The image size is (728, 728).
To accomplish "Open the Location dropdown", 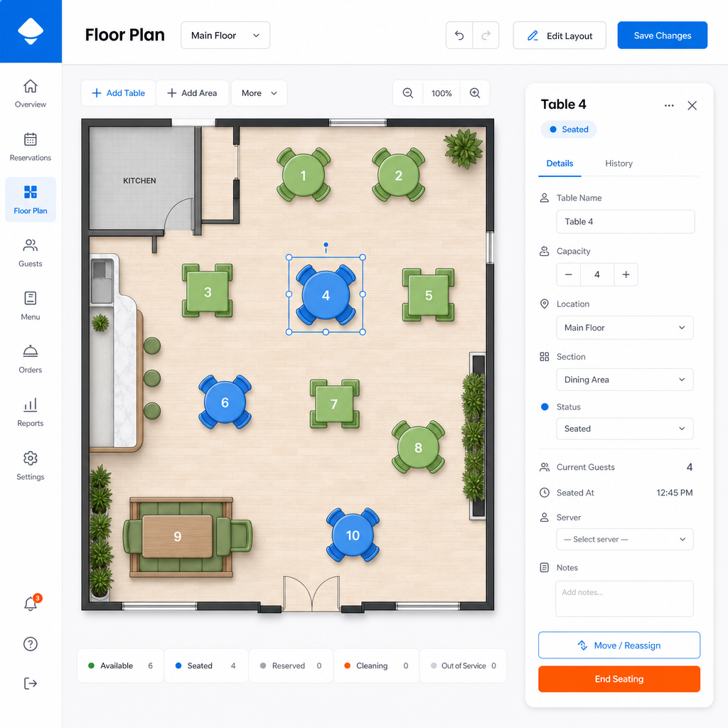I will (x=624, y=328).
